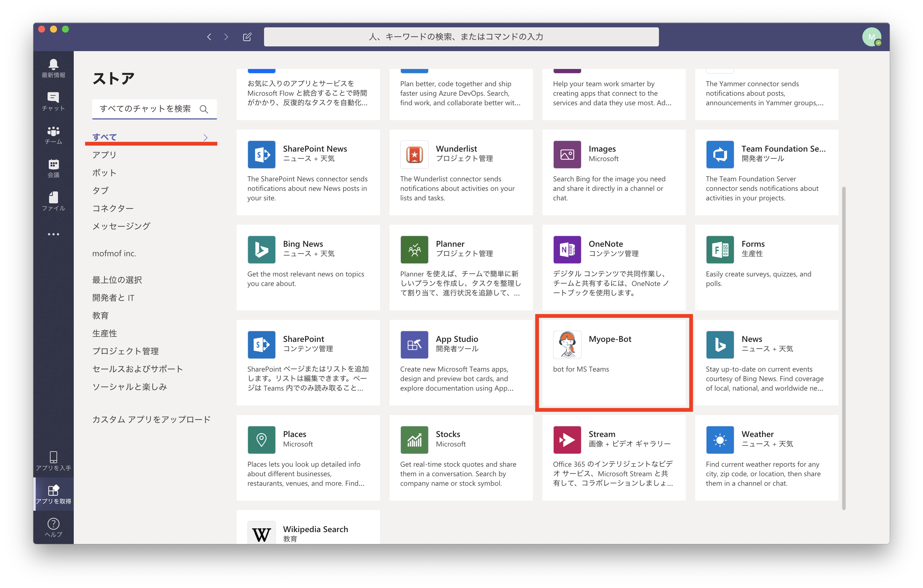This screenshot has height=588, width=923.
Task: Select the ボット category
Action: click(x=104, y=172)
